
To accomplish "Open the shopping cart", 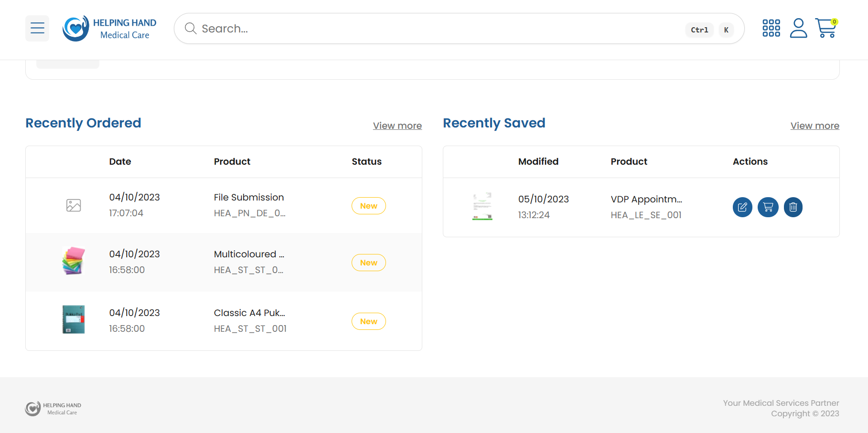I will tap(825, 28).
